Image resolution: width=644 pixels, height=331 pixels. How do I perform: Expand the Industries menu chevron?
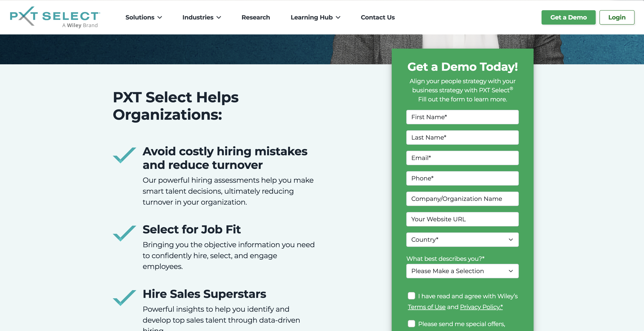(219, 17)
